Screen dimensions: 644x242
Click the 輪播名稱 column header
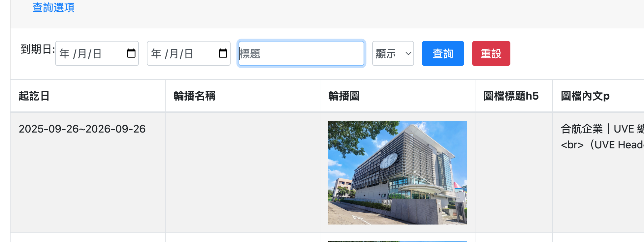pyautogui.click(x=194, y=96)
